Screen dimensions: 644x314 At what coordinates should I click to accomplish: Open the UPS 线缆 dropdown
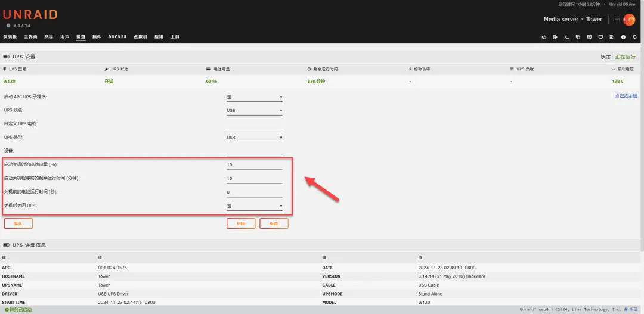[x=254, y=110]
